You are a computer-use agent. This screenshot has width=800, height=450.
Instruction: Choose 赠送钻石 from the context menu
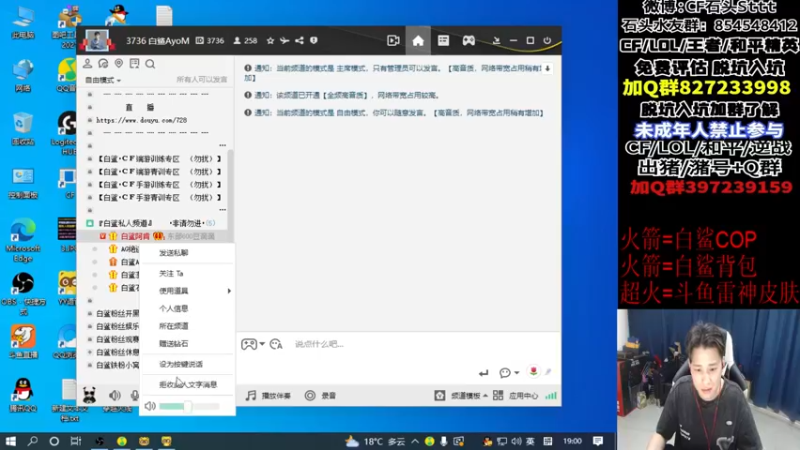tap(173, 344)
